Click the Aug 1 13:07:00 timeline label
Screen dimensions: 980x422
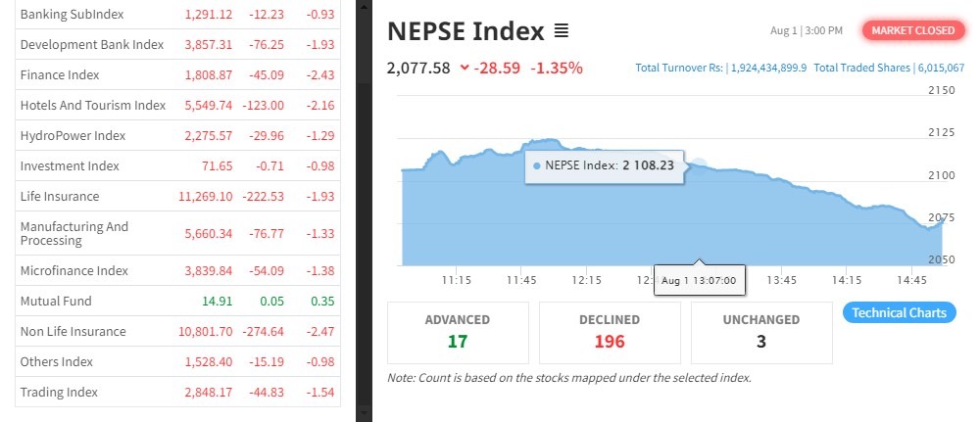699,280
